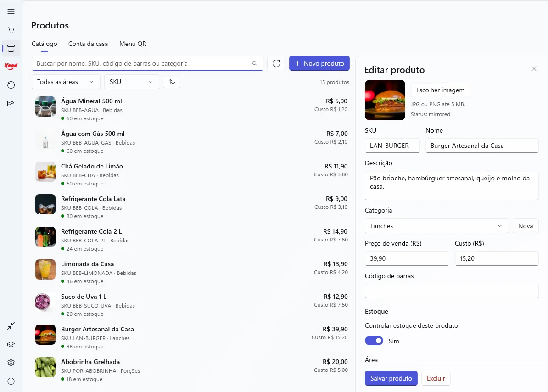
Task: Click the power icon in sidebar
Action: [11, 381]
